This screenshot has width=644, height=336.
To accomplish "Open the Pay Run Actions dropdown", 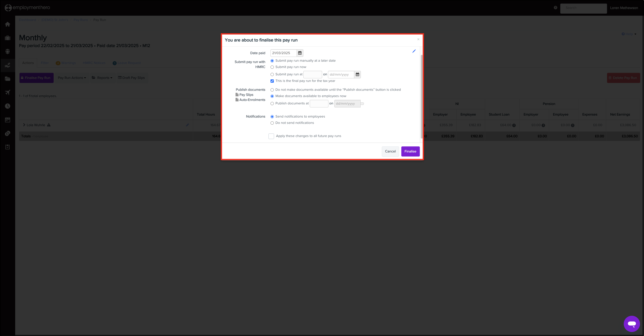I will (x=72, y=78).
